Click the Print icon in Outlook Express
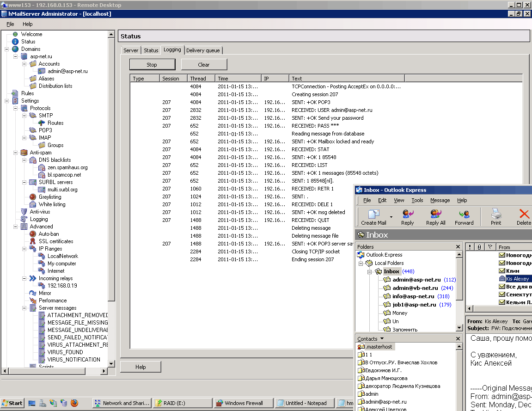The height and width of the screenshot is (411, 532). [496, 214]
